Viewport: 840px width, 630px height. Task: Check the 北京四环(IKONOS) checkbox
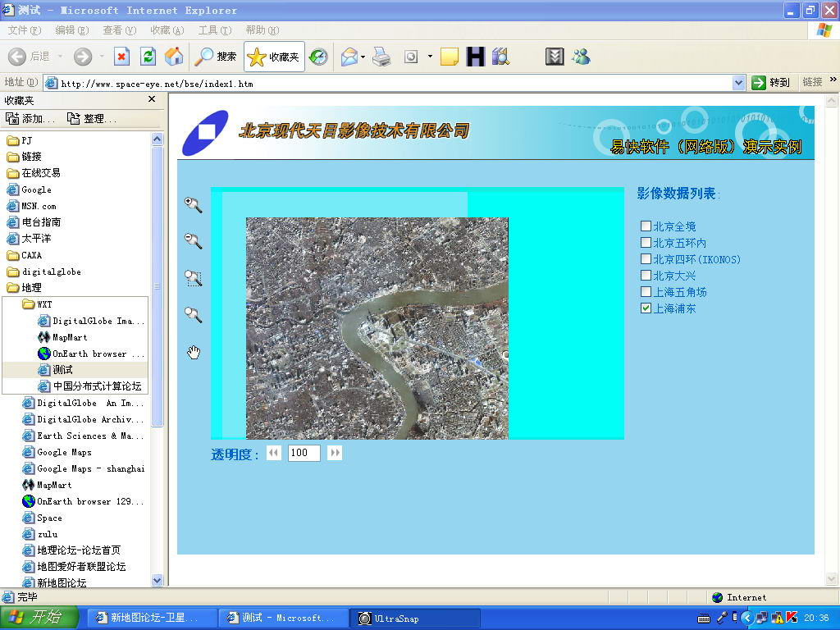[x=646, y=259]
